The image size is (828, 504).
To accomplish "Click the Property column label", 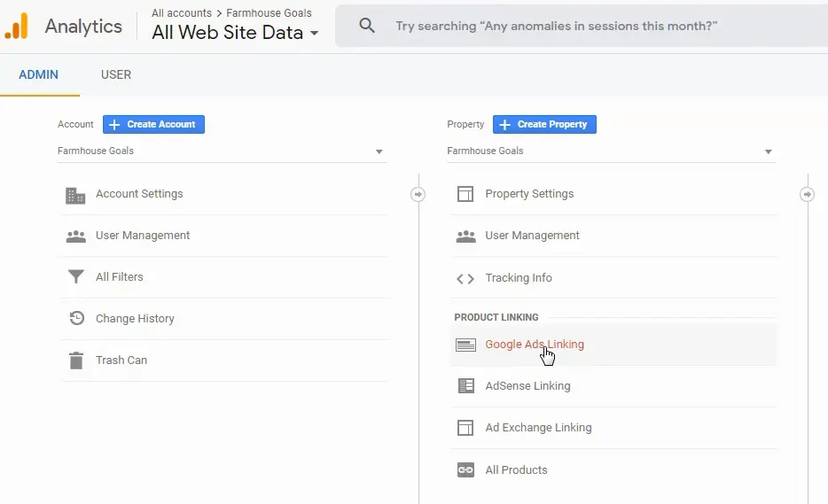I will [465, 124].
